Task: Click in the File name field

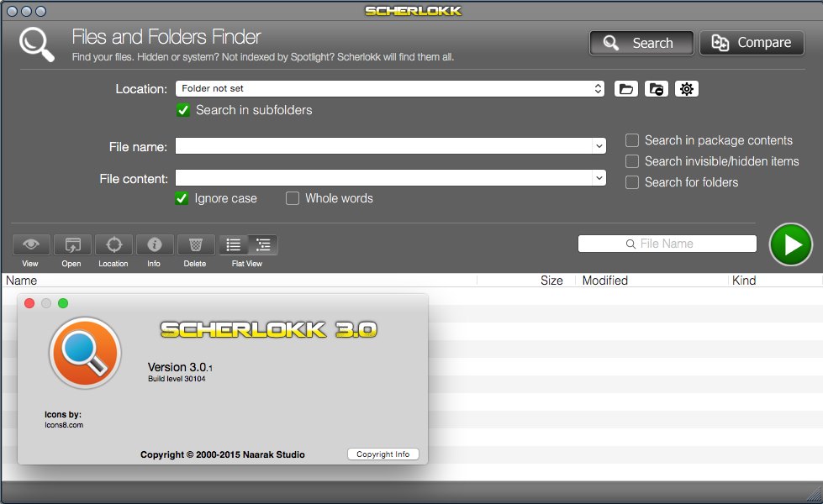Action: click(x=383, y=146)
